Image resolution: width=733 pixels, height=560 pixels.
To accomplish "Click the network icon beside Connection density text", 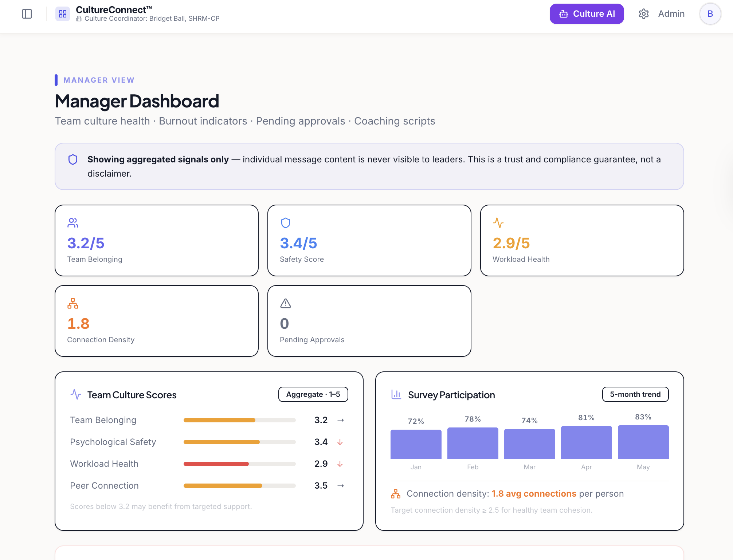I will (396, 494).
